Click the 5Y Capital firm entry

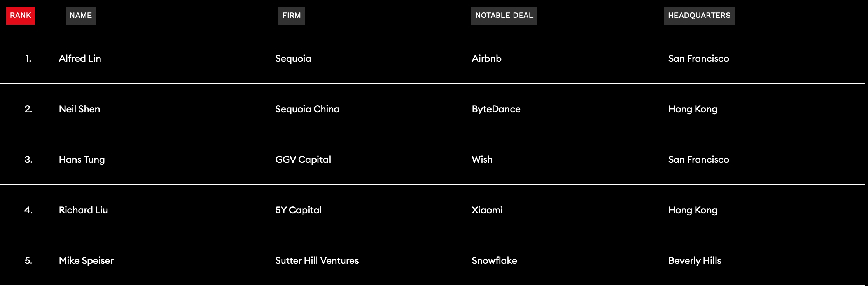click(x=298, y=210)
